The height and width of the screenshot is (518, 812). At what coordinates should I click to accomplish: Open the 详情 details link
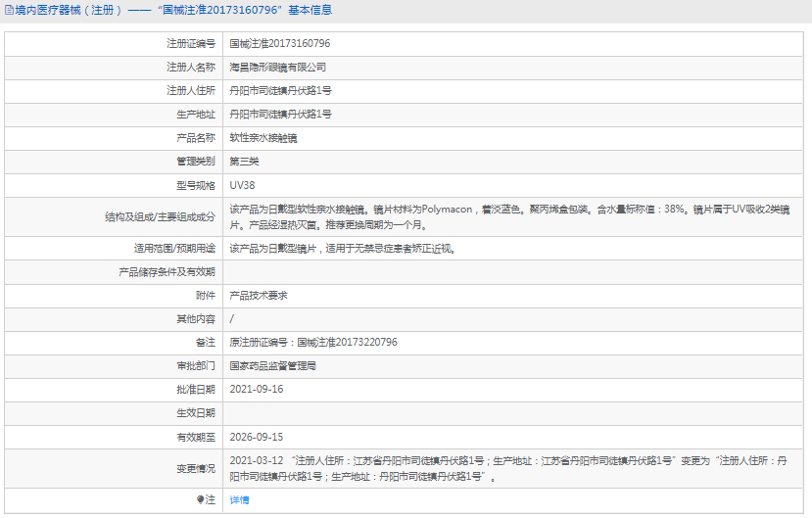(239, 499)
